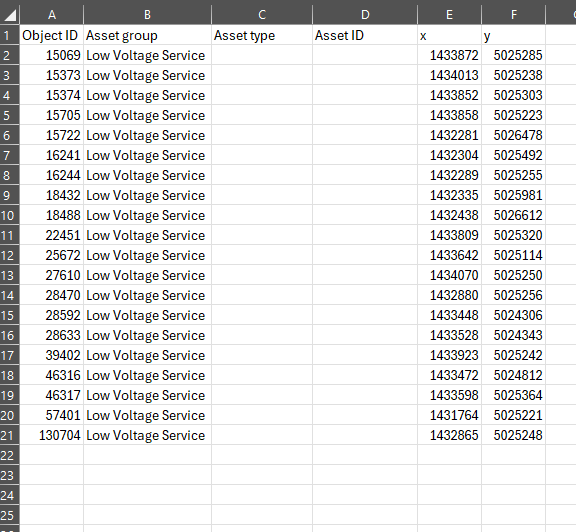Image resolution: width=576 pixels, height=532 pixels.
Task: Click y value 5025285
Action: click(514, 55)
